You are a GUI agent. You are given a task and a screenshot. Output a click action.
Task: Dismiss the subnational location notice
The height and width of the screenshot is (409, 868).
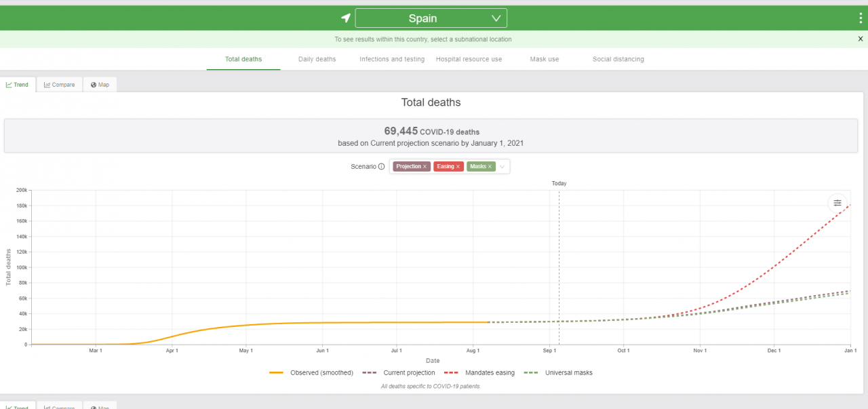pyautogui.click(x=861, y=39)
